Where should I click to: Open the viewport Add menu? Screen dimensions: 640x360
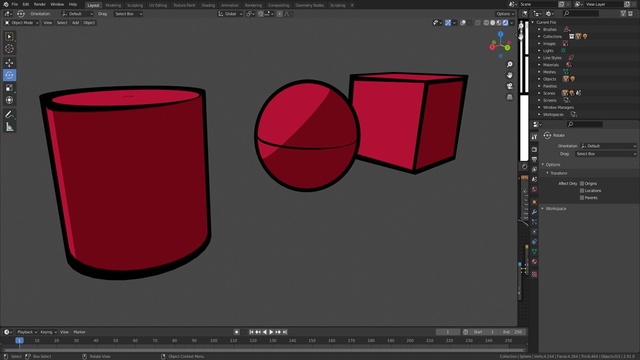[76, 23]
